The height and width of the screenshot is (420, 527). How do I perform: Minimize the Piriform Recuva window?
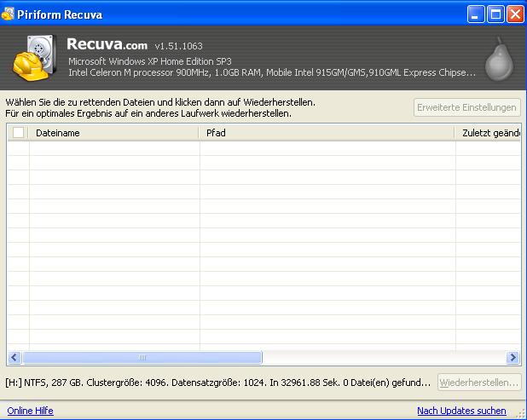(x=476, y=14)
